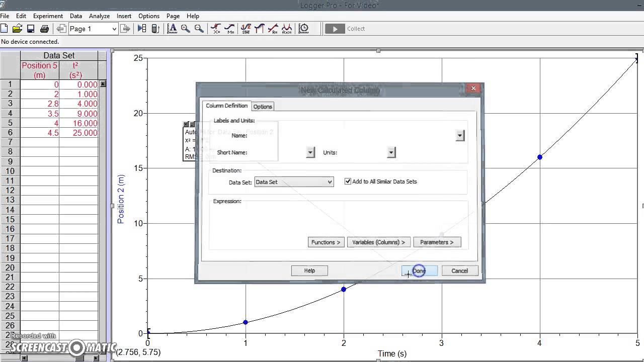Select the Position 5 column header
The width and height of the screenshot is (644, 362).
pos(40,70)
